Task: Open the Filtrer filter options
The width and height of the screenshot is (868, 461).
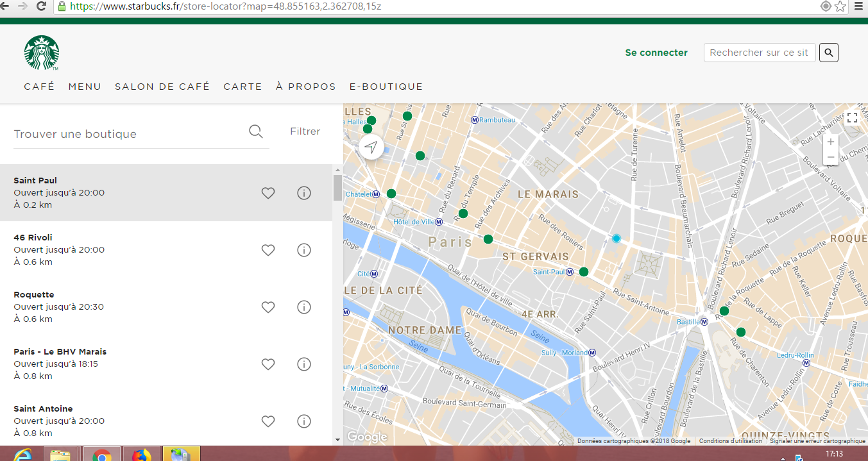Action: pyautogui.click(x=305, y=131)
